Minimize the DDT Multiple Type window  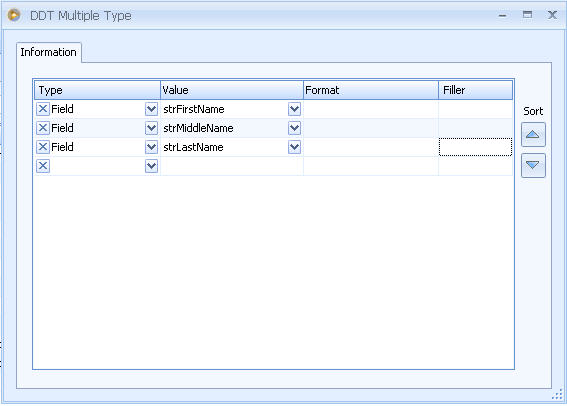point(502,16)
